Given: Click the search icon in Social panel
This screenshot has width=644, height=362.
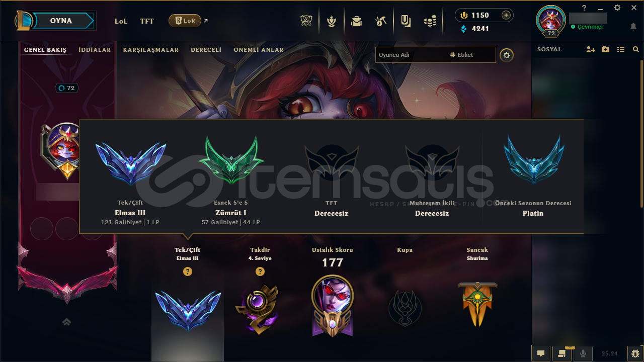Looking at the screenshot, I should pyautogui.click(x=636, y=49).
